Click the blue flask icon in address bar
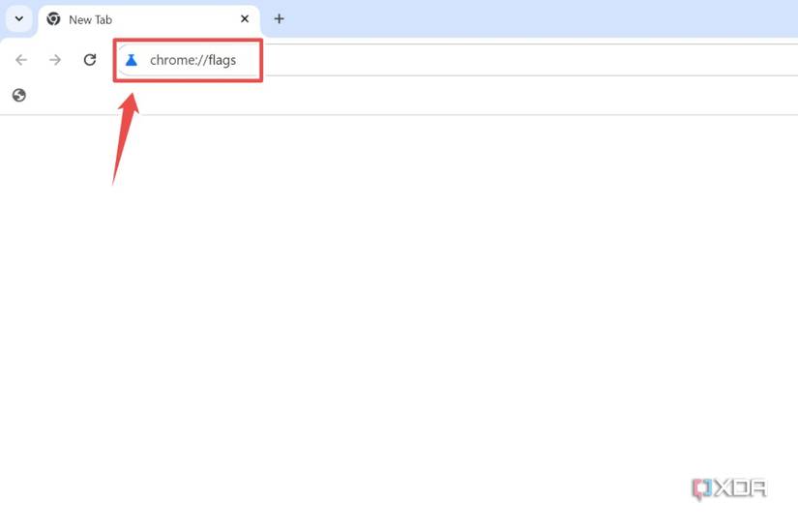Image resolution: width=798 pixels, height=532 pixels. point(132,60)
